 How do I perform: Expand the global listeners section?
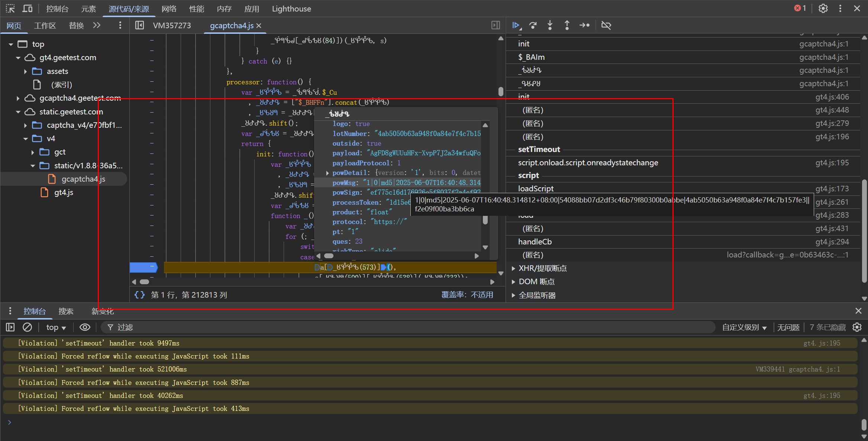point(513,295)
